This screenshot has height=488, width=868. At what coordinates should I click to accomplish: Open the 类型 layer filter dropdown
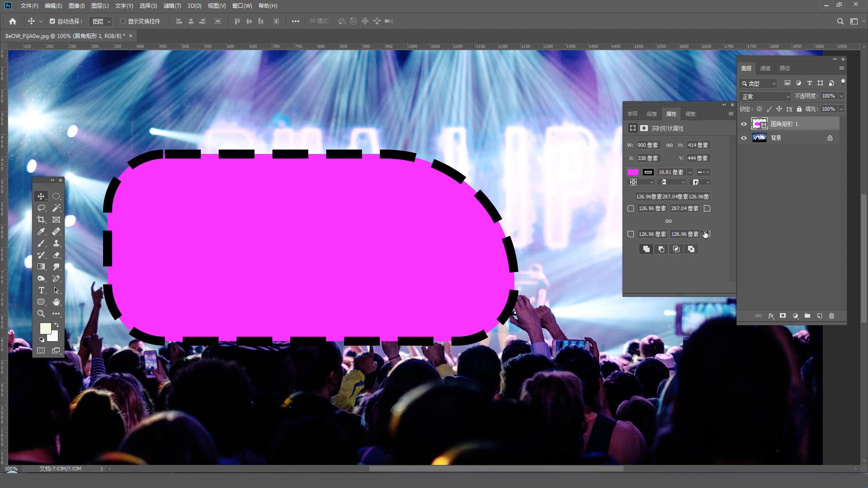point(758,83)
